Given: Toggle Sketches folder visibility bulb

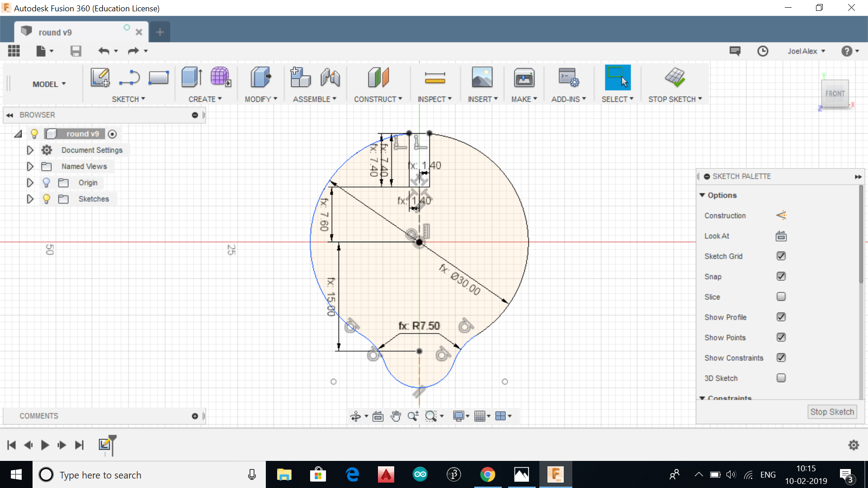Looking at the screenshot, I should point(46,199).
